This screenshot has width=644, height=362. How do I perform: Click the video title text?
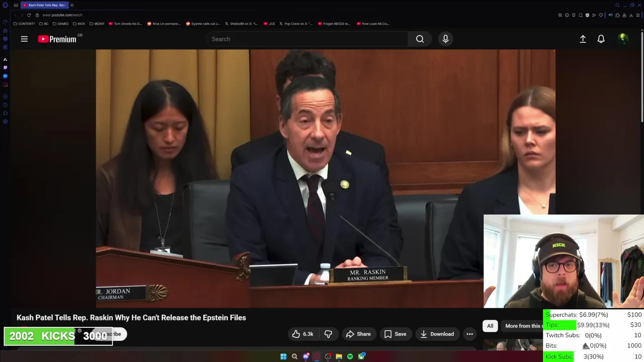coord(131,317)
